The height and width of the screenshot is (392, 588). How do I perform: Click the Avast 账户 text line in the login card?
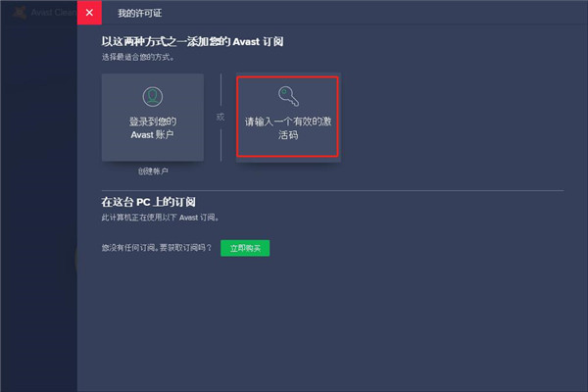pos(152,134)
